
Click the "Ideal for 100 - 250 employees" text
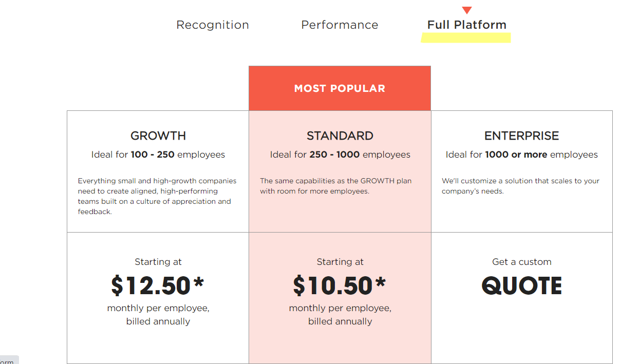pos(158,155)
